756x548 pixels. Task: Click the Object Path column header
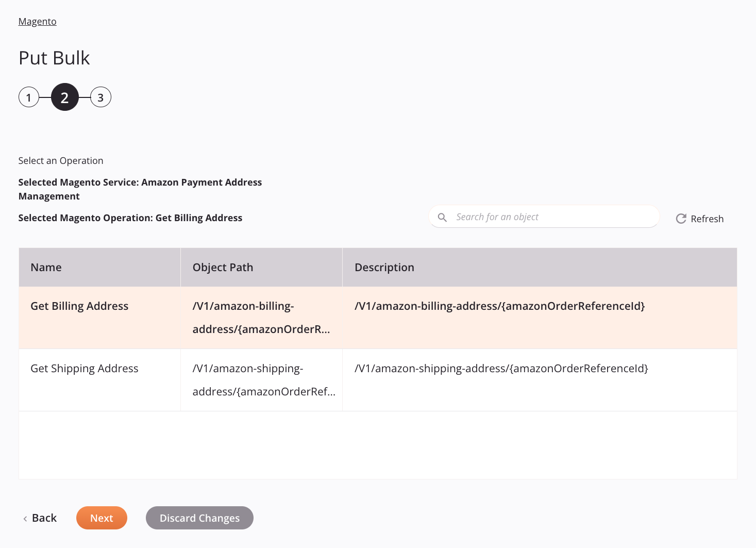click(x=261, y=267)
